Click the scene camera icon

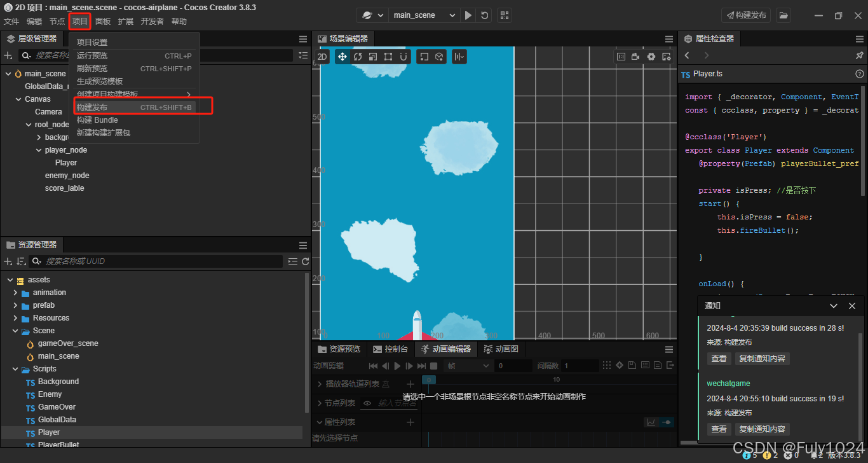636,57
